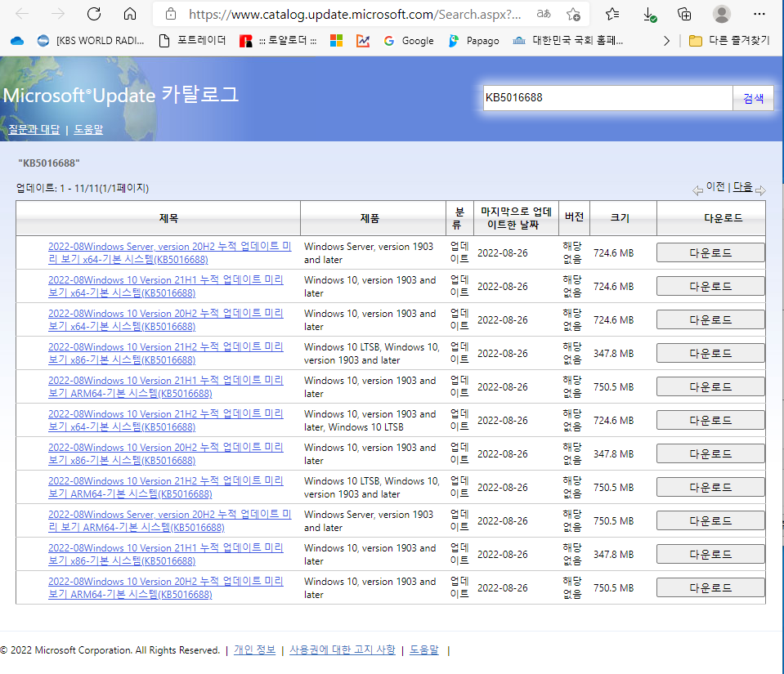This screenshot has width=784, height=674.
Task: Open Windows 10 20H2 x86 update link
Action: [x=165, y=453]
